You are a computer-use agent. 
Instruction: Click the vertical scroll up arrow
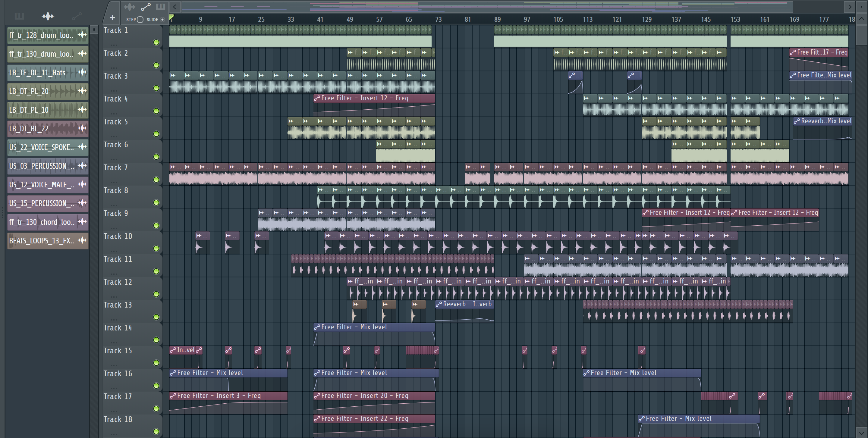tap(862, 19)
